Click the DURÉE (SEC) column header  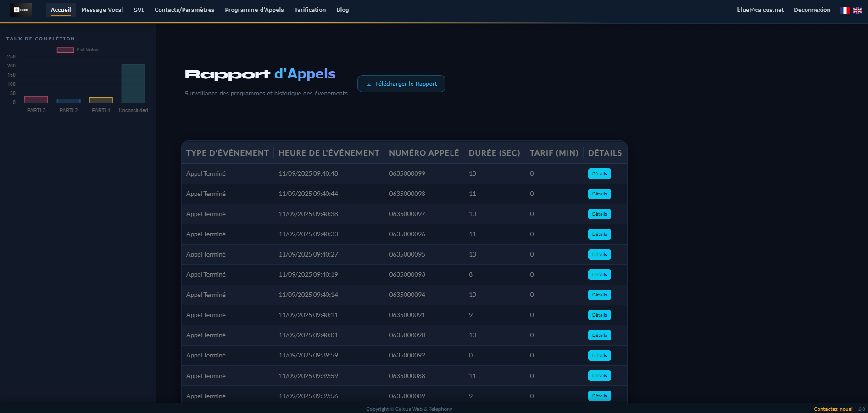click(x=494, y=153)
